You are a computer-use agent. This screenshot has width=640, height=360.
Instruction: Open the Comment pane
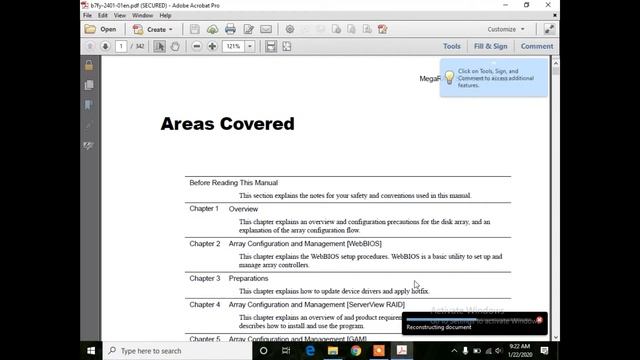point(537,46)
